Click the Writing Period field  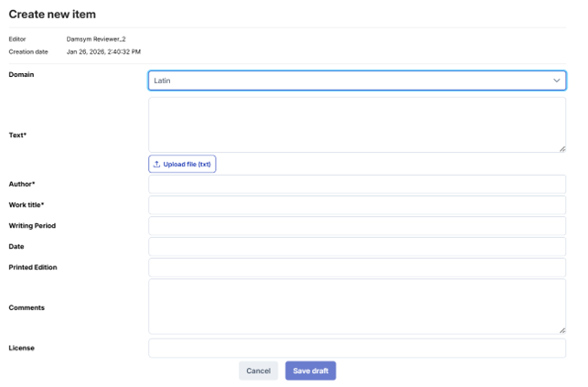tap(357, 226)
